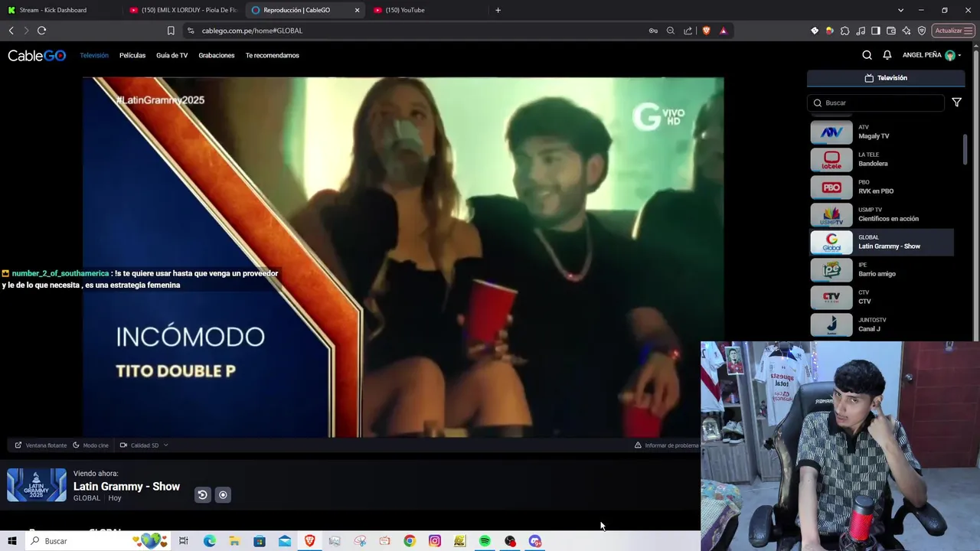Open Brave Rewards triangle icon
This screenshot has height=551, width=980.
click(723, 31)
